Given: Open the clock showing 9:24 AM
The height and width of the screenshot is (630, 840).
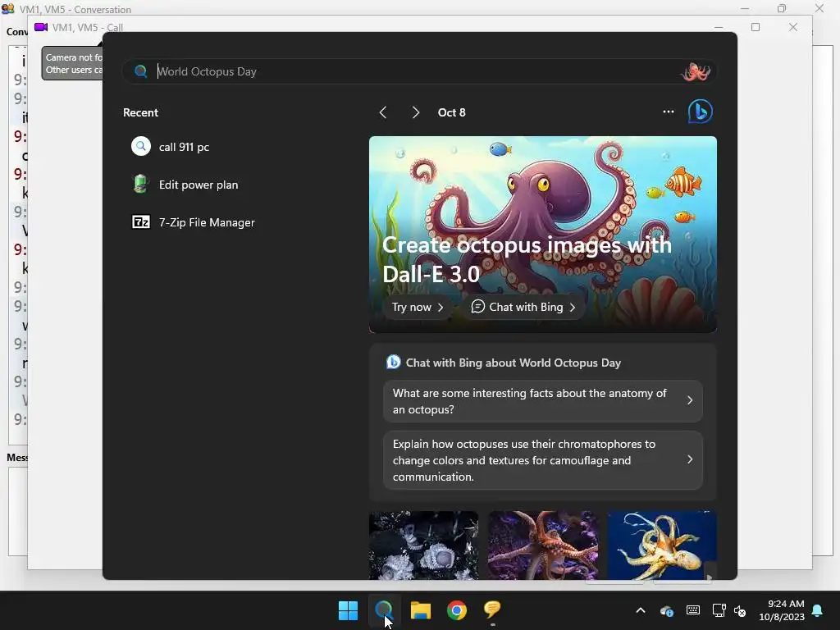Looking at the screenshot, I should click(782, 610).
